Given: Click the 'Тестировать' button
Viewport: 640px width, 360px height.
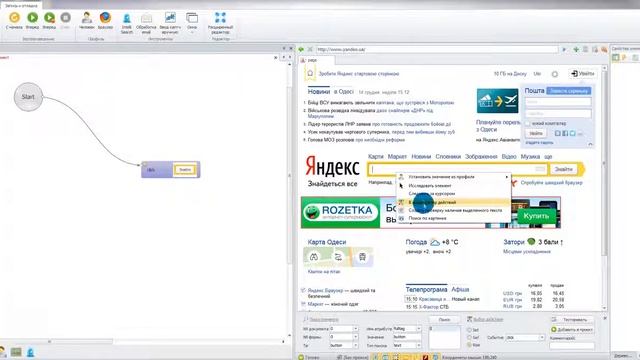Looking at the screenshot, I should (x=575, y=320).
